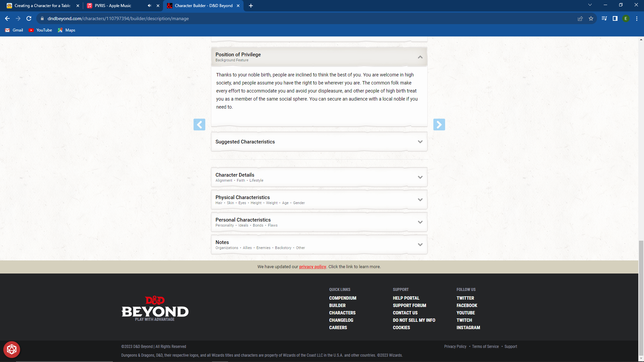Collapse the Position of Privilege section
The width and height of the screenshot is (644, 362).
pos(420,57)
